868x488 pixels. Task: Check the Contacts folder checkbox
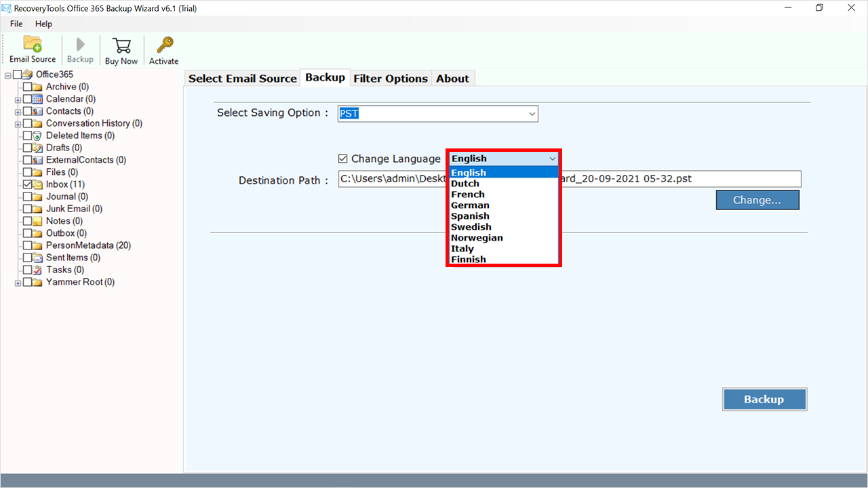click(28, 111)
